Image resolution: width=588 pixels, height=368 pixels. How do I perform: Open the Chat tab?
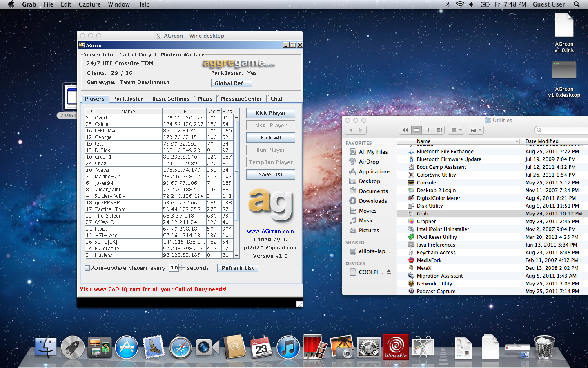coord(276,99)
